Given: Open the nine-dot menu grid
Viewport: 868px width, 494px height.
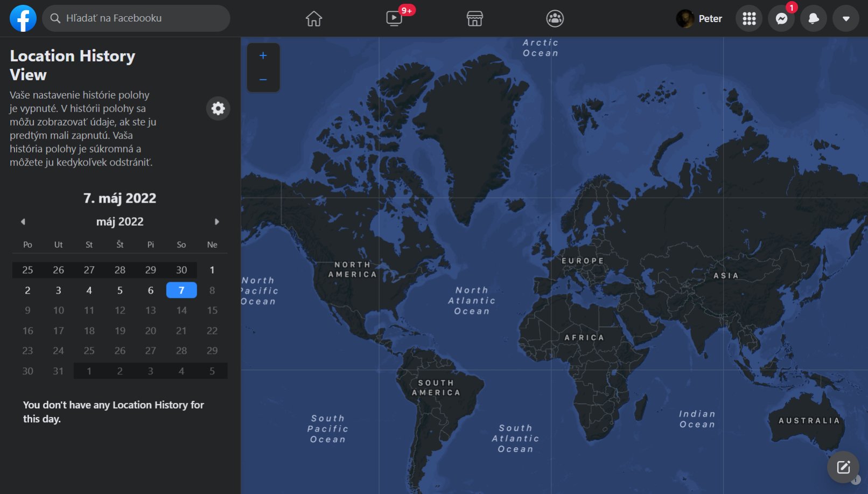Looking at the screenshot, I should pos(749,18).
